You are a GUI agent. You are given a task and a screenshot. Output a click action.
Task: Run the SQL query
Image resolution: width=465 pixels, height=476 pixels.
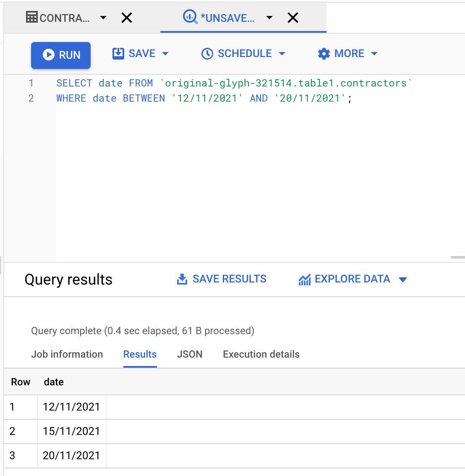(61, 55)
